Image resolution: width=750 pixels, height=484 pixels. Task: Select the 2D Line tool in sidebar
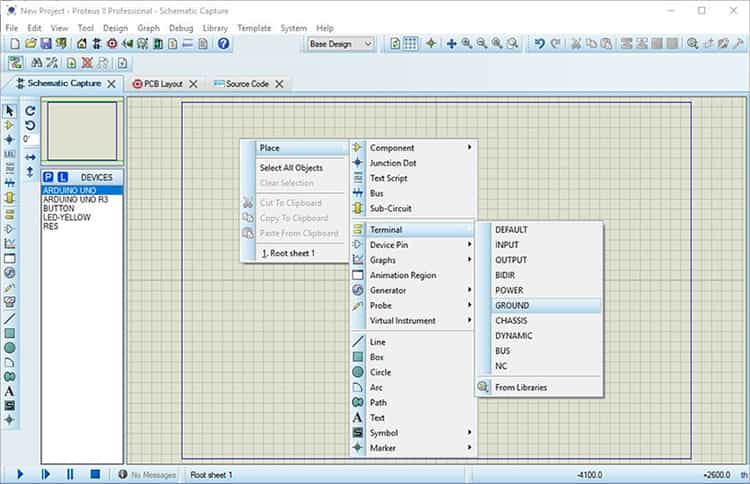click(x=9, y=319)
